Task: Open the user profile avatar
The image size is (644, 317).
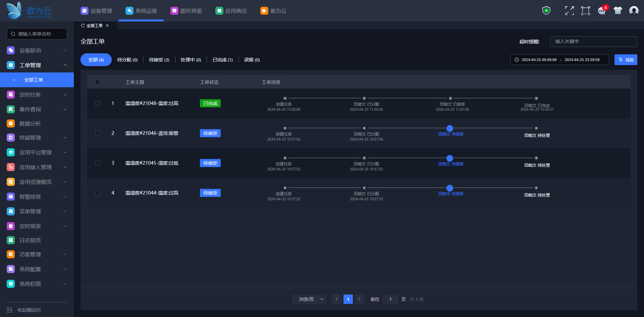Action: click(634, 11)
